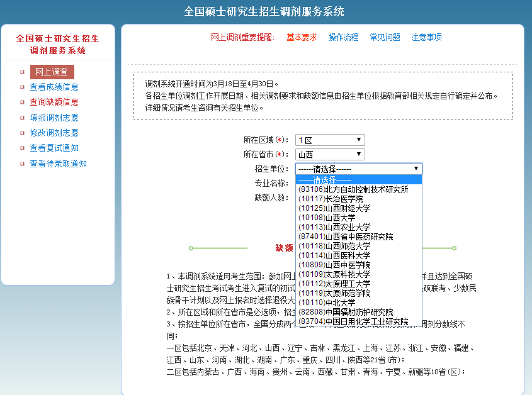The width and height of the screenshot is (532, 395).
Task: Pick (10110)中北大学 from list
Action: coord(359,303)
